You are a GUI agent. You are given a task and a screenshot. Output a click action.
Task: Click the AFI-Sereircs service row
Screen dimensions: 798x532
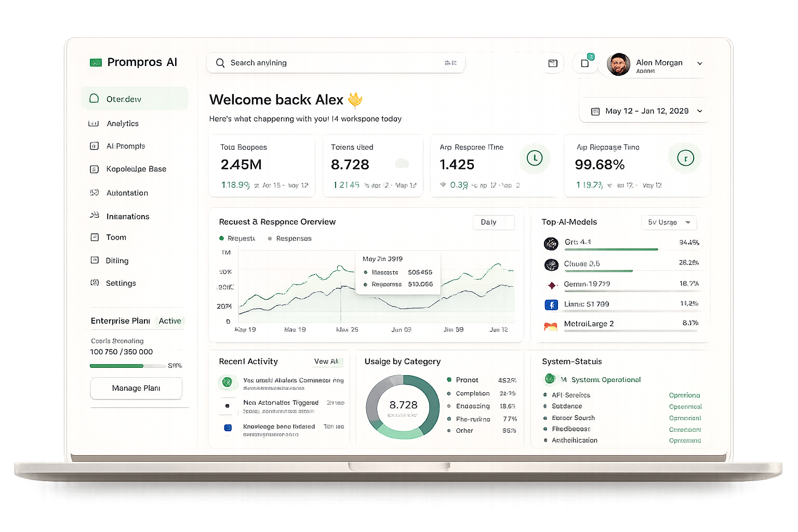click(622, 395)
